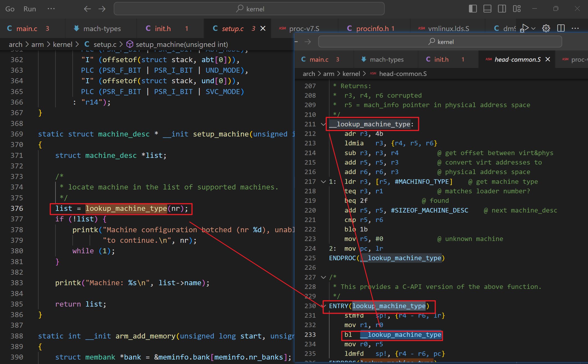Image resolution: width=588 pixels, height=364 pixels.
Task: Collapse the __lookup_machine_type label at line 211
Action: (323, 124)
